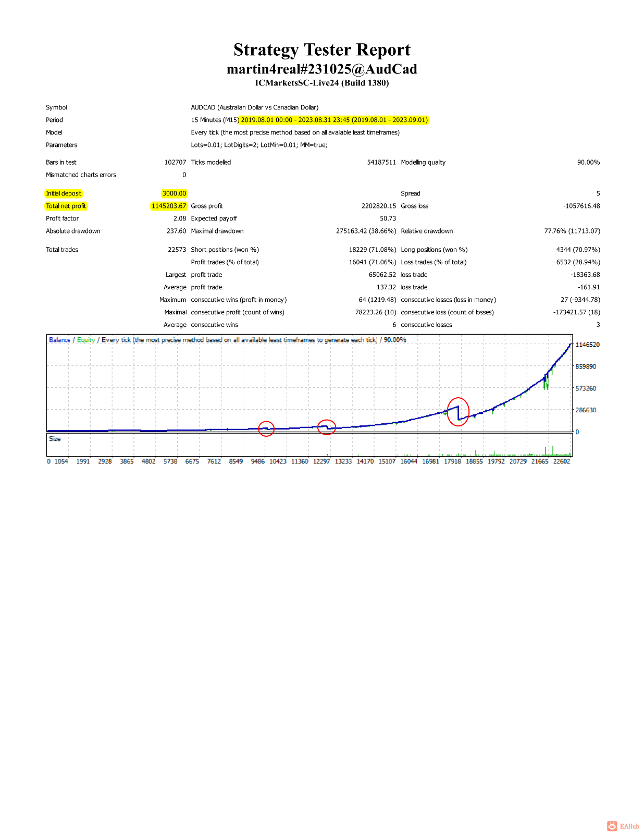
Task: Click Average profit trade value 137.32
Action: pos(386,287)
